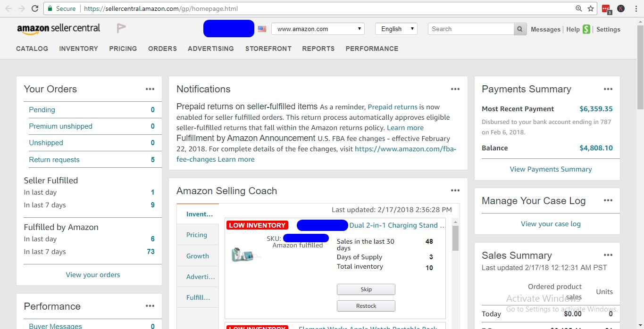This screenshot has width=644, height=329.
Task: Open the English language dropdown
Action: coord(396,29)
